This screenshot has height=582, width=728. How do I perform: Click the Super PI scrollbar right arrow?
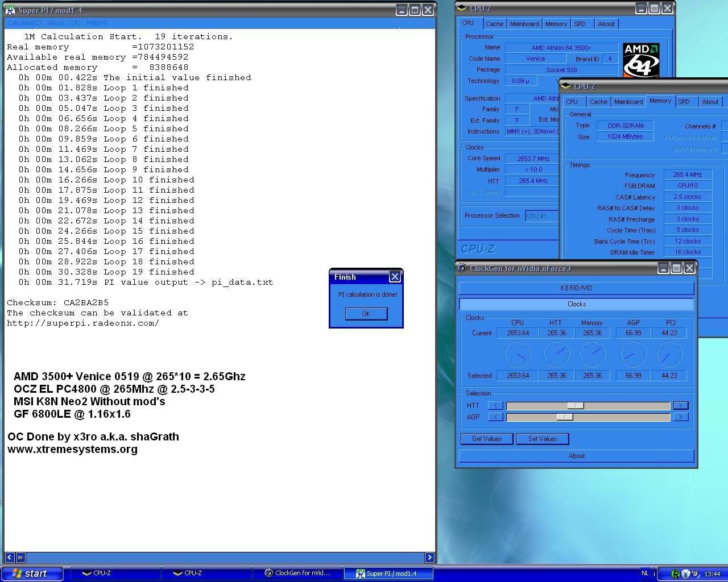point(429,558)
